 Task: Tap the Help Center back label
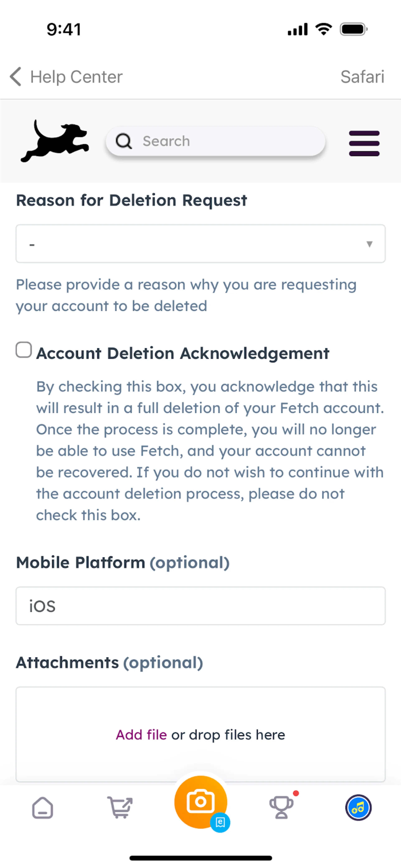coord(76,76)
